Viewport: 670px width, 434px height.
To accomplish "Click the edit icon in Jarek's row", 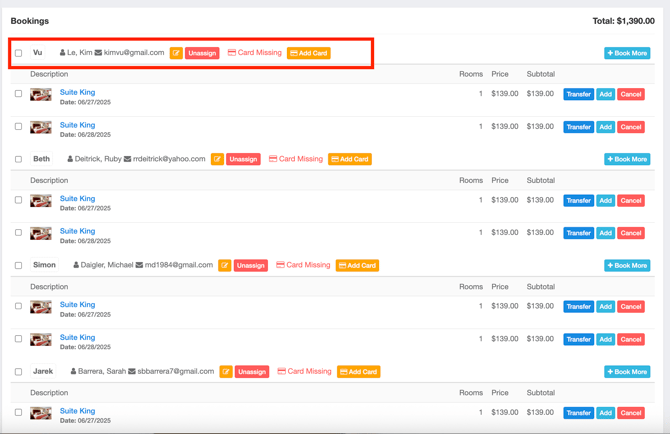I will click(x=226, y=372).
